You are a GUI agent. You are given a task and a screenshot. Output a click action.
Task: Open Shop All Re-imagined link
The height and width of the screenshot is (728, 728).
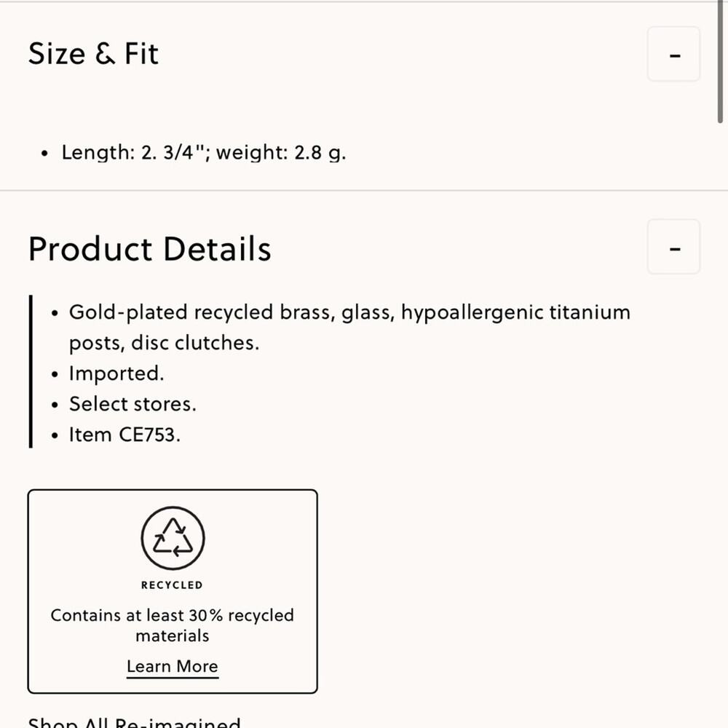pos(134,722)
